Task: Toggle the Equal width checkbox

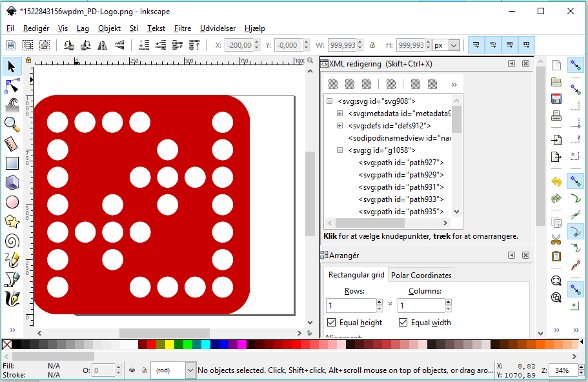Action: [x=403, y=323]
